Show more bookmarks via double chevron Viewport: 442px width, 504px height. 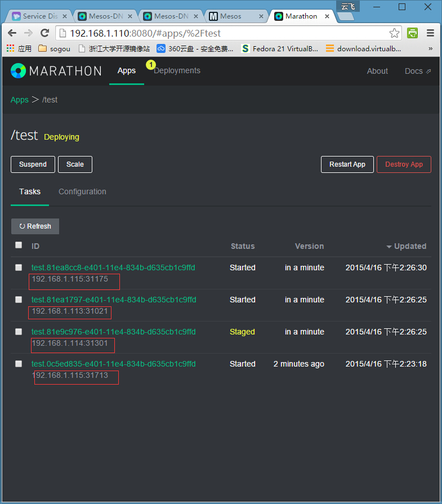(430, 48)
